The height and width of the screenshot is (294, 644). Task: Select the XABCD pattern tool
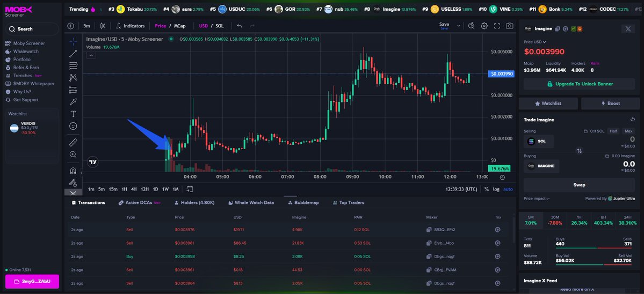(73, 77)
